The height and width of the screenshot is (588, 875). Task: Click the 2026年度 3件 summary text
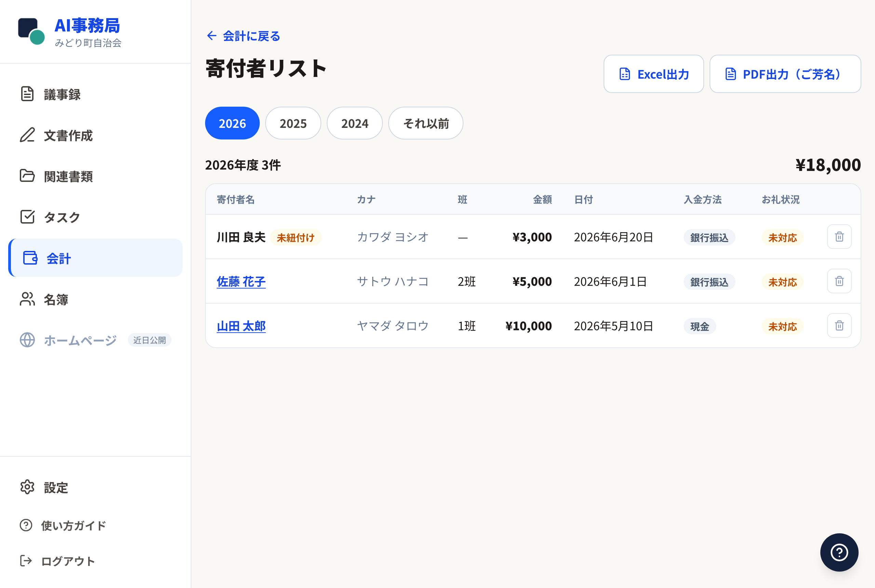243,165
